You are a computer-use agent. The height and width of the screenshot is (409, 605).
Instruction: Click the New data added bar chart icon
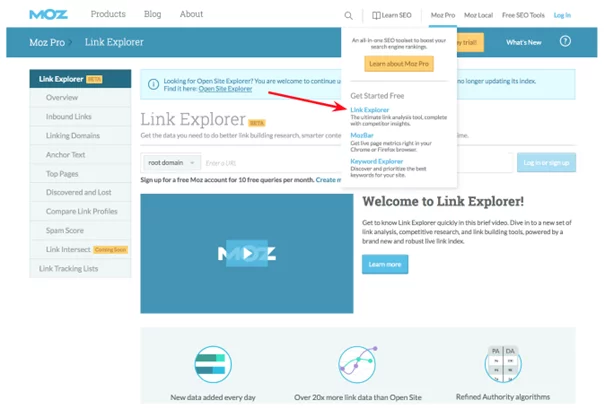pyautogui.click(x=213, y=364)
